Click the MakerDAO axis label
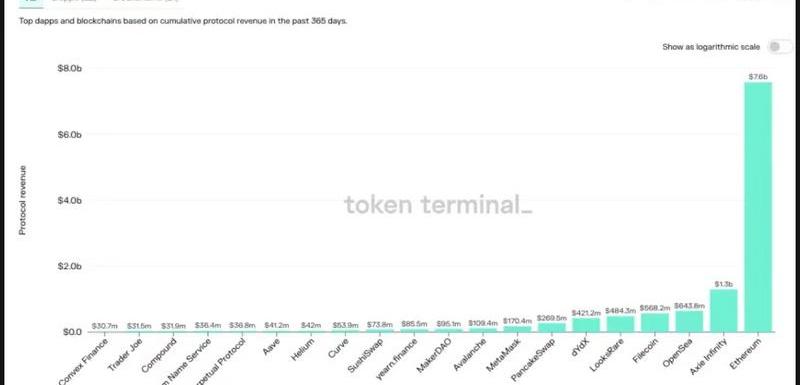800x385 pixels. 432,355
